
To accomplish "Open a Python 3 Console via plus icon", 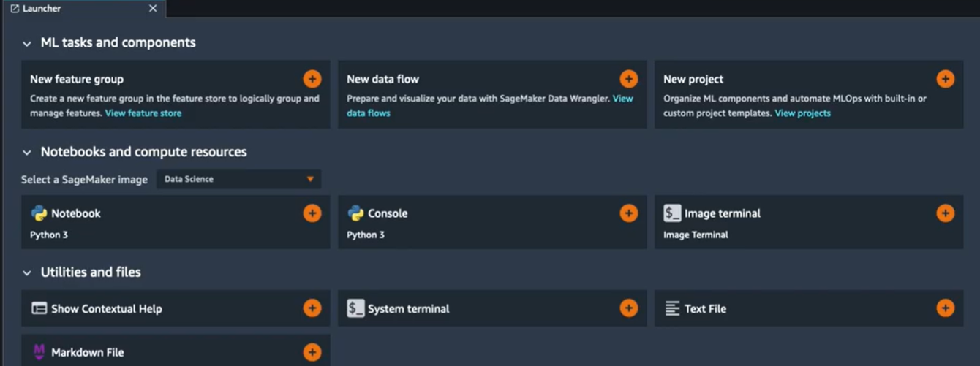I will pyautogui.click(x=628, y=213).
